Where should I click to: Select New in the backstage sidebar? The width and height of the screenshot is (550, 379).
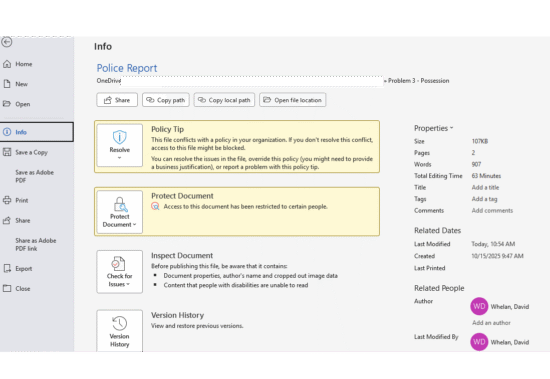coord(37,84)
